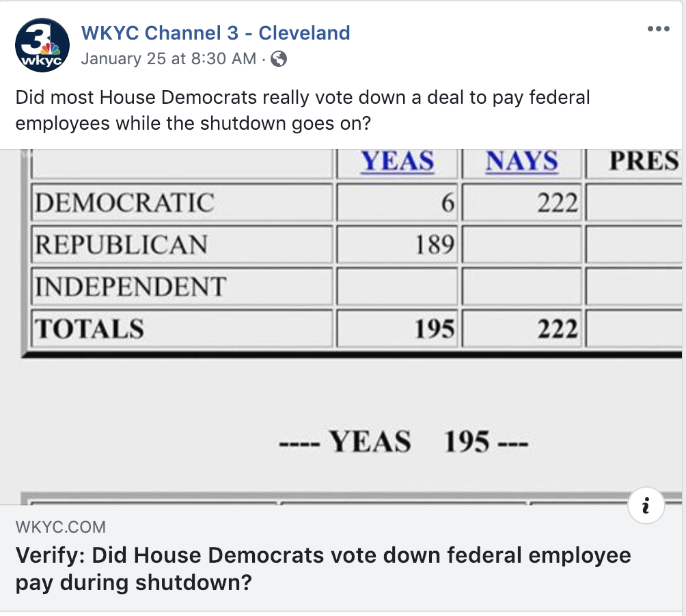This screenshot has height=616, width=686.
Task: Click the January 25 at 8:30 AM timestamp
Action: tap(169, 59)
